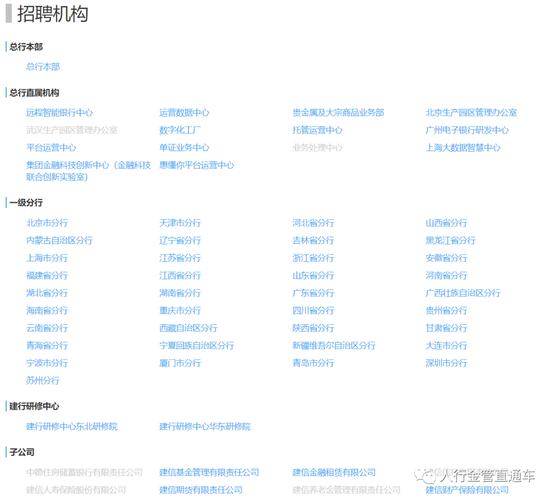
Task: Open 北京生产园区管理办公室 link
Action: tap(471, 112)
